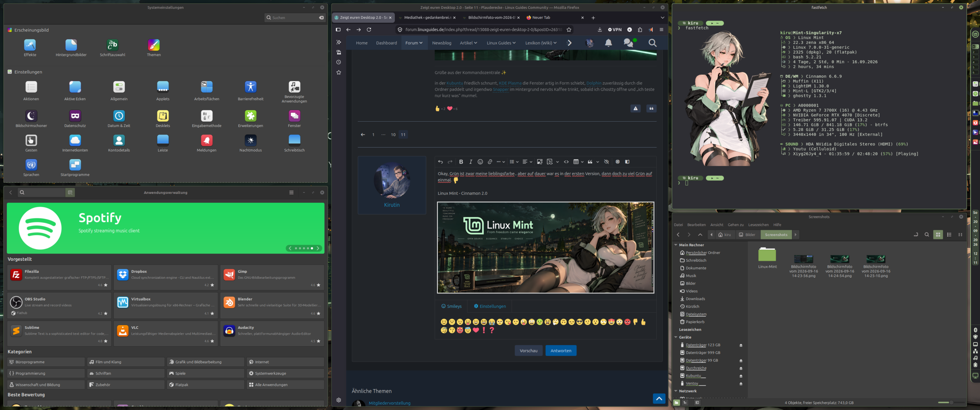Switch to Mediathek Firefox tab
This screenshot has width=980, height=410.
pyautogui.click(x=428, y=18)
